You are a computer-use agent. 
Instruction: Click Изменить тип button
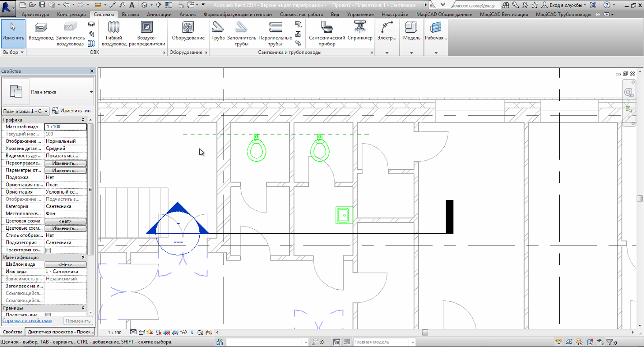(71, 111)
